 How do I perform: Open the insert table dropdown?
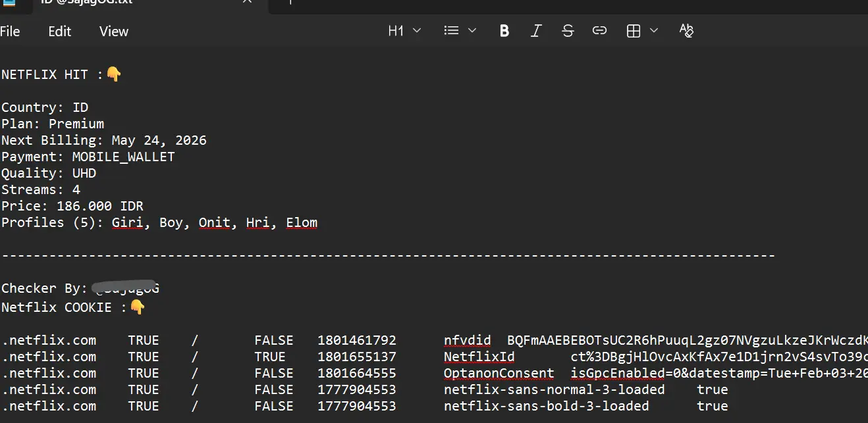point(642,31)
